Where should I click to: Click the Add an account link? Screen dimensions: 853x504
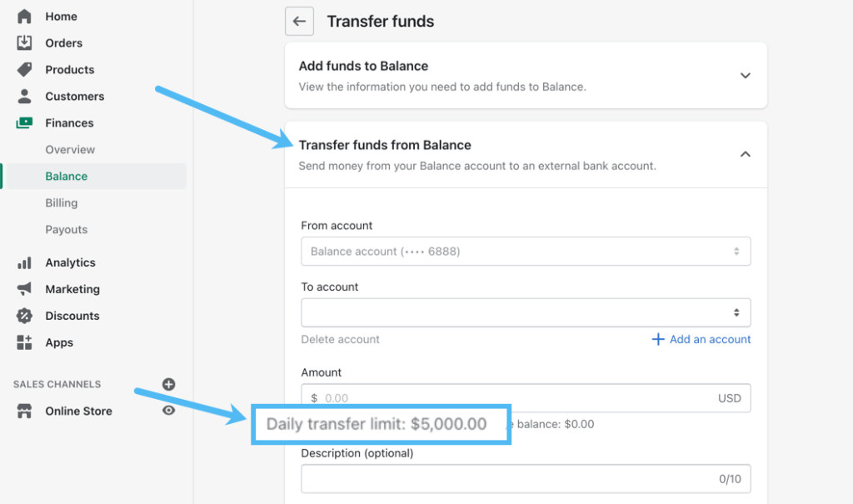tap(702, 339)
